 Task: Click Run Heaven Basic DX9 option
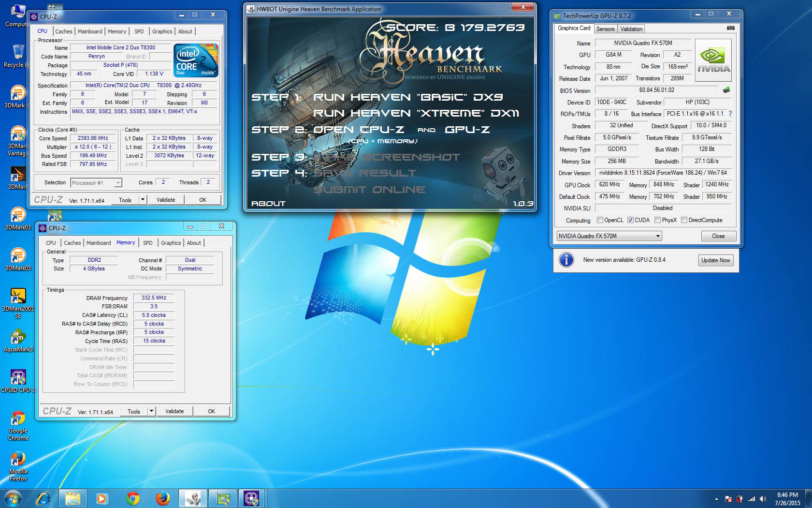click(x=408, y=97)
